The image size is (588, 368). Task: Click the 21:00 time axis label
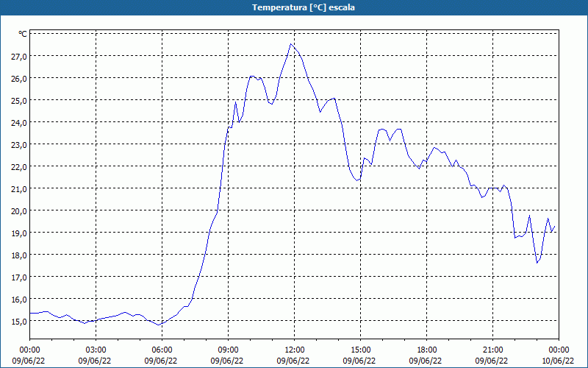pos(492,350)
